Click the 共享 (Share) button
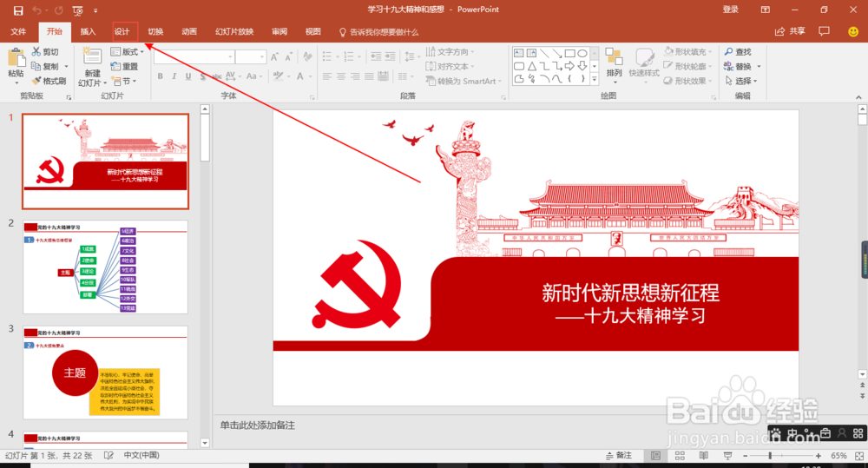 (x=790, y=31)
